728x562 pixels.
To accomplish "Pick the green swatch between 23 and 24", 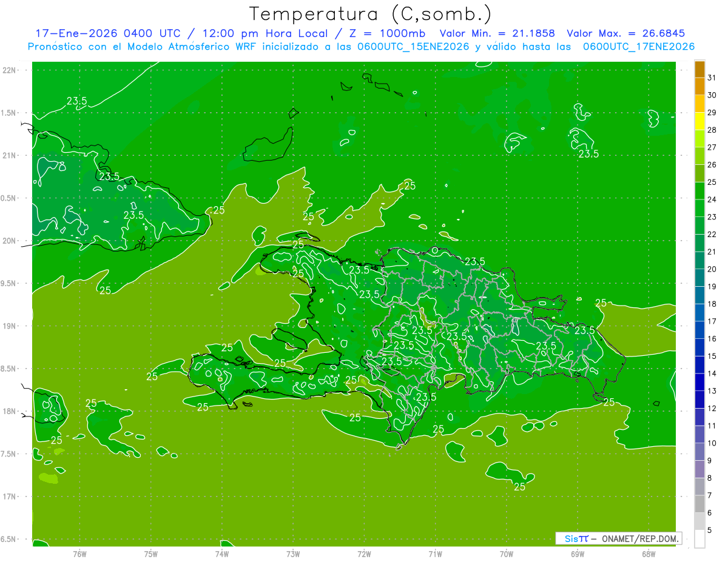I will (699, 208).
